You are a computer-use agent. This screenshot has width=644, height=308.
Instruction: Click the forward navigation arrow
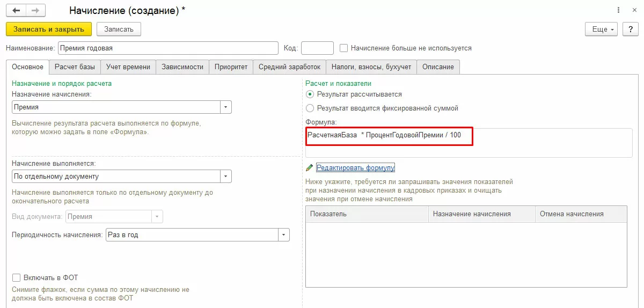[x=35, y=10]
